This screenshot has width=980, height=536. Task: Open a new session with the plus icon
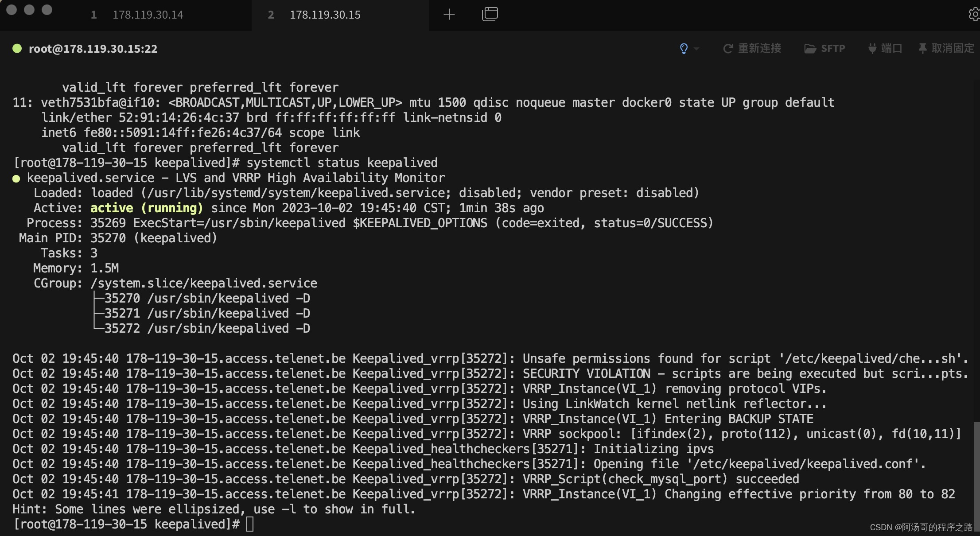tap(449, 14)
